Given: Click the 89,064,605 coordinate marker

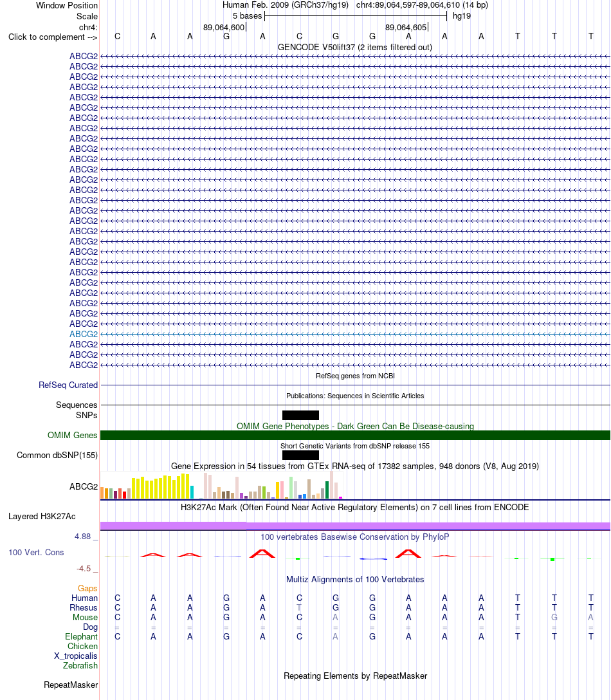Looking at the screenshot, I should tap(406, 27).
